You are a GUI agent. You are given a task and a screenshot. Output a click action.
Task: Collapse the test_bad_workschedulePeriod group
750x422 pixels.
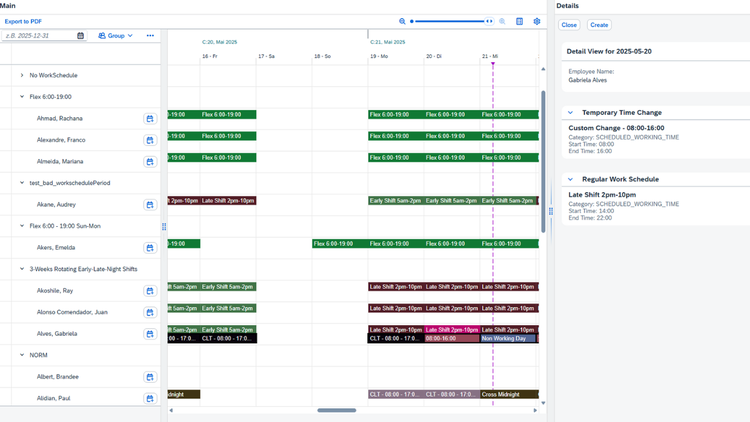coord(22,183)
